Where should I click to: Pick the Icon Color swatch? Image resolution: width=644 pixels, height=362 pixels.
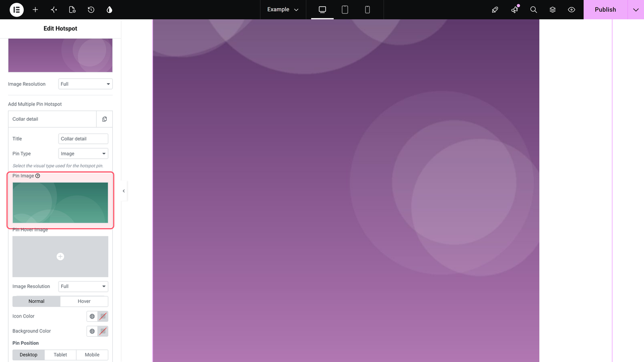103,316
